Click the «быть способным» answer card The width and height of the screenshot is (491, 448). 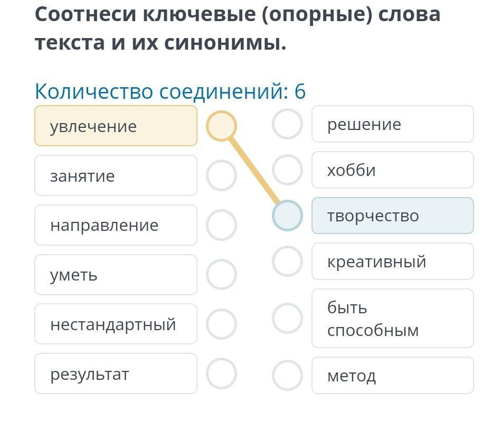point(392,318)
